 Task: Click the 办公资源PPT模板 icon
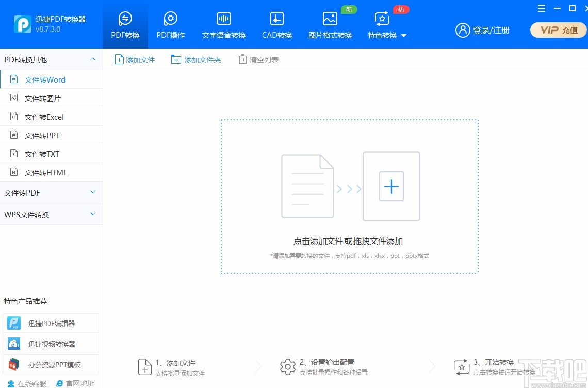click(x=14, y=364)
